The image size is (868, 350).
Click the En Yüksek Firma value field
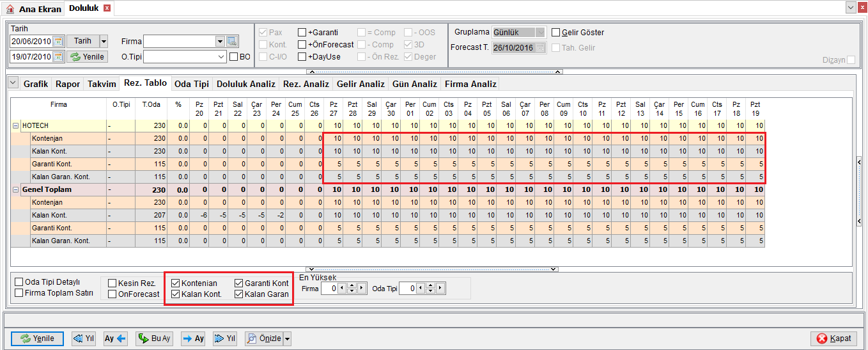pyautogui.click(x=329, y=289)
